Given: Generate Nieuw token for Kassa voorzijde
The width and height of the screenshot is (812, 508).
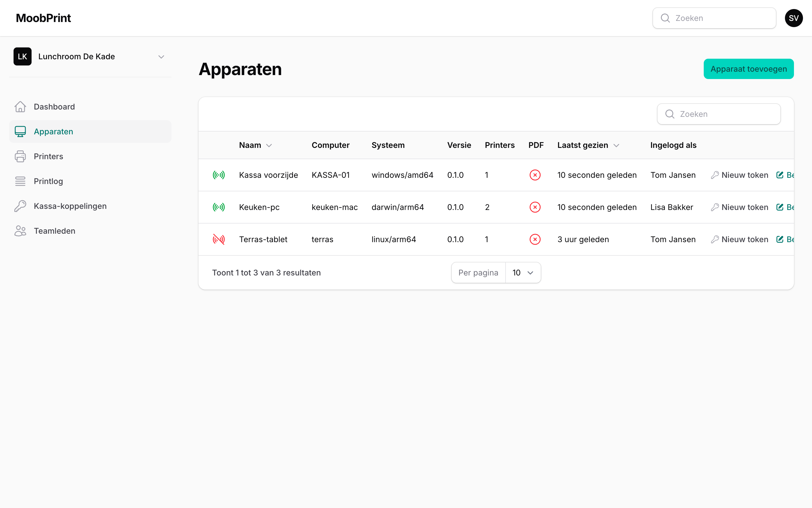Looking at the screenshot, I should click(740, 175).
